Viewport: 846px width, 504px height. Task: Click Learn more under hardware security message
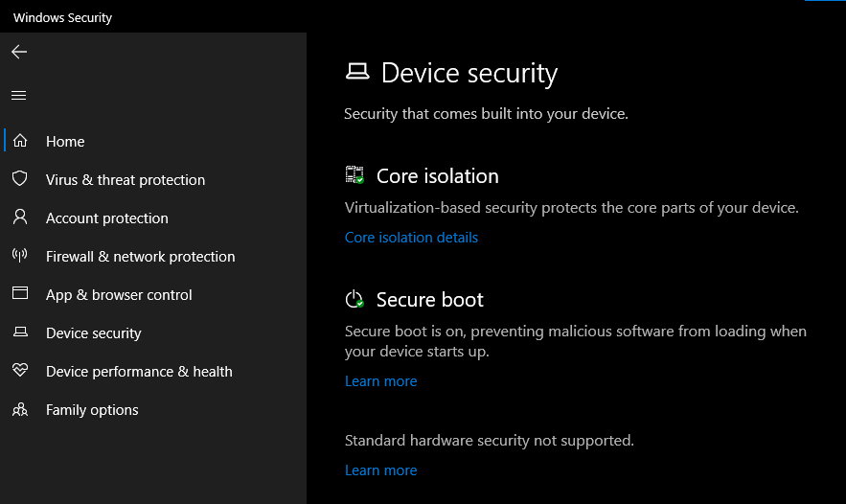pos(380,470)
